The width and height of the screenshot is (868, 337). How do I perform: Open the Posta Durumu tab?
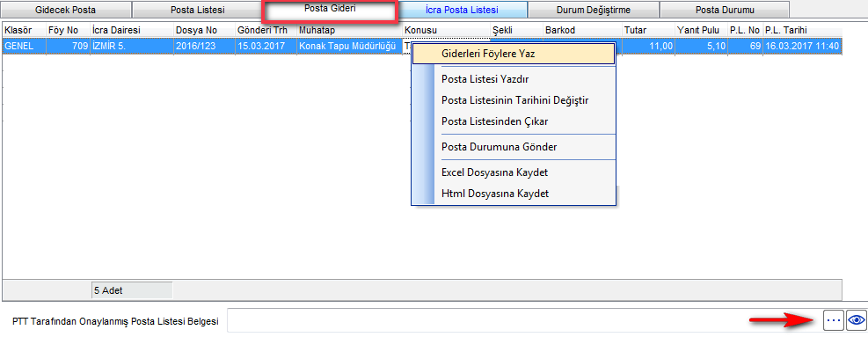725,10
